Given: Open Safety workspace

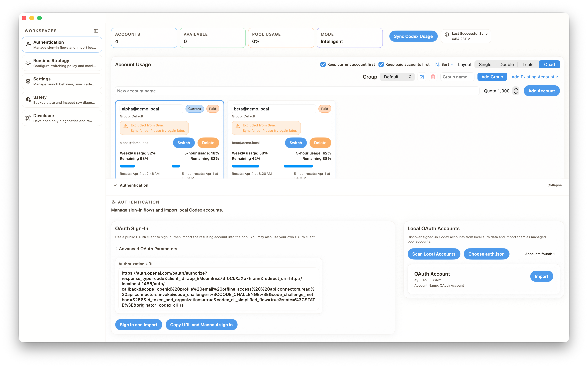Looking at the screenshot, I should [62, 100].
